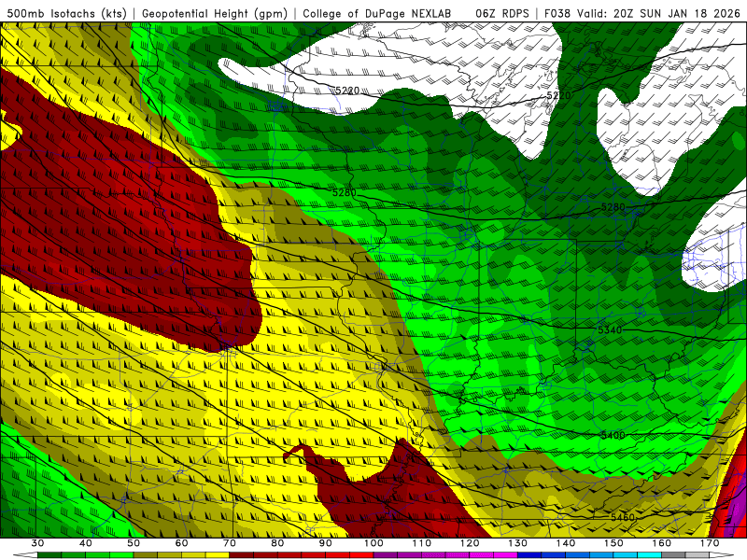Pick the dark red swatch on the color bar

coord(242,554)
